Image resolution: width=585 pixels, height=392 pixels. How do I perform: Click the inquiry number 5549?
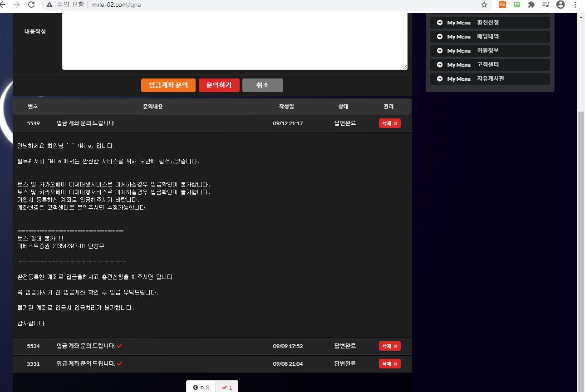33,123
